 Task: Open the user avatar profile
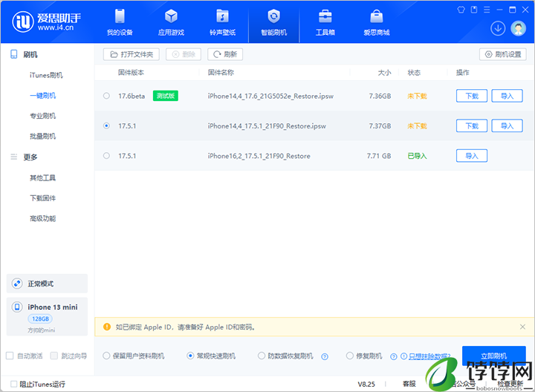pyautogui.click(x=519, y=28)
